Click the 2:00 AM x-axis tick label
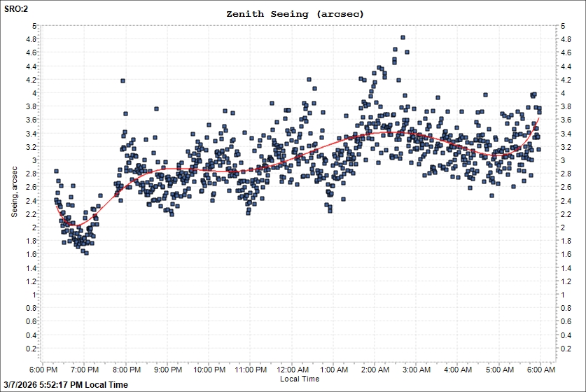 point(375,370)
